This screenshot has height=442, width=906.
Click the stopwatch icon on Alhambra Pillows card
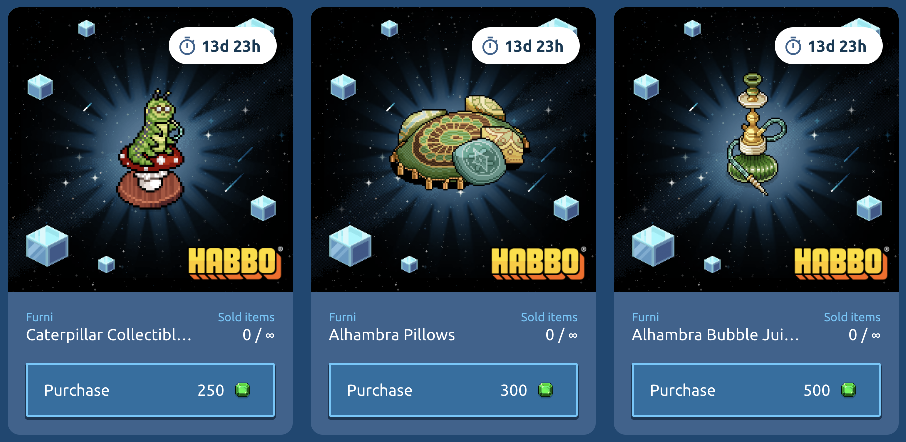[490, 46]
